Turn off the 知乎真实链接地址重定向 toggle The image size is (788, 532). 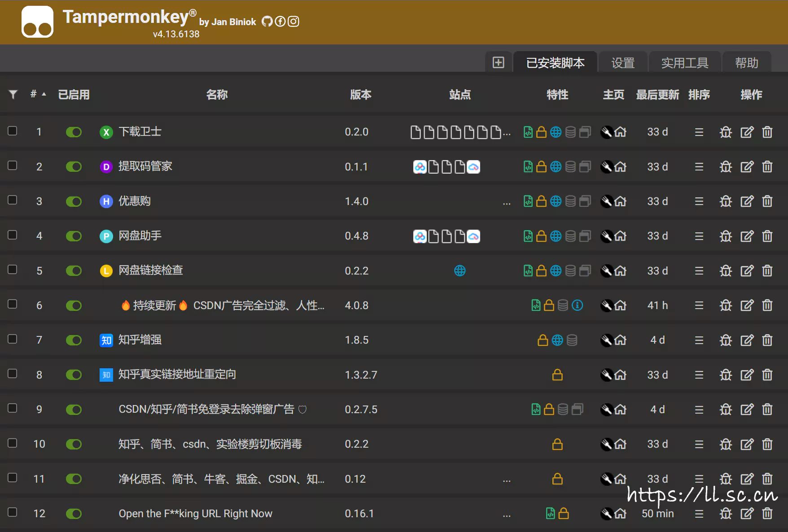[74, 375]
